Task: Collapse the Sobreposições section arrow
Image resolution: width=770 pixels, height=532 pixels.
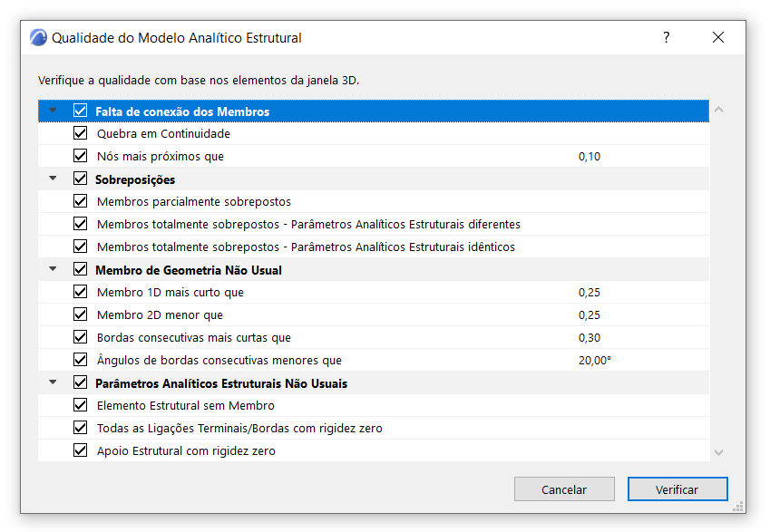Action: tap(53, 179)
